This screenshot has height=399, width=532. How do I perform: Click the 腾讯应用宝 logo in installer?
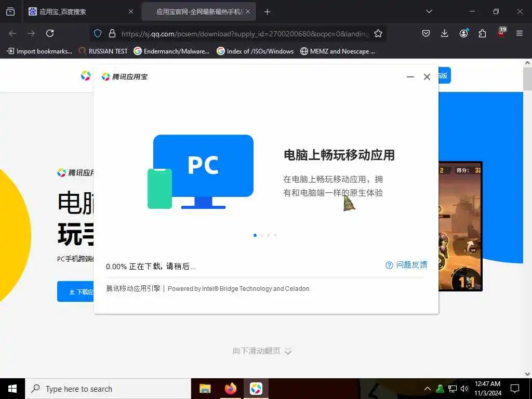[125, 77]
